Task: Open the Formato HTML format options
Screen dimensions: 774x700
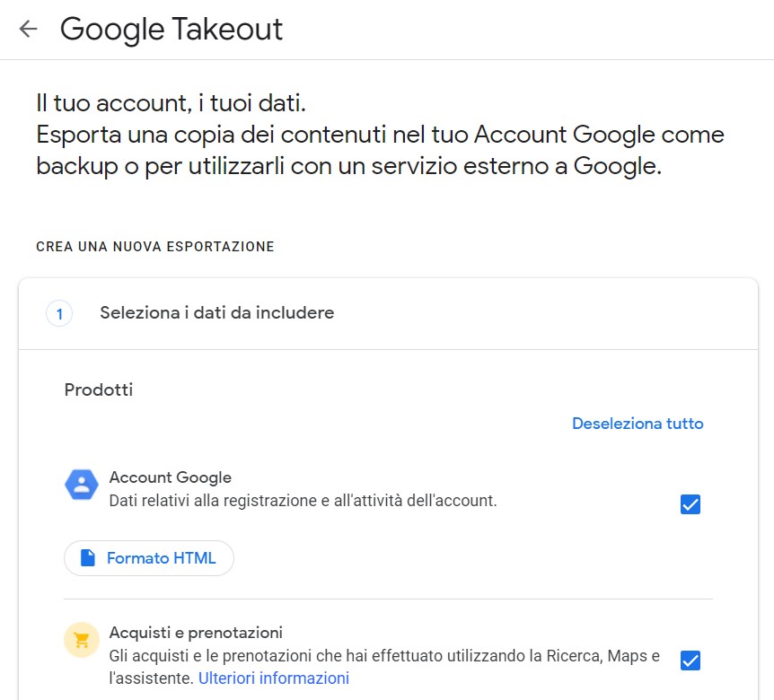Action: [x=149, y=558]
